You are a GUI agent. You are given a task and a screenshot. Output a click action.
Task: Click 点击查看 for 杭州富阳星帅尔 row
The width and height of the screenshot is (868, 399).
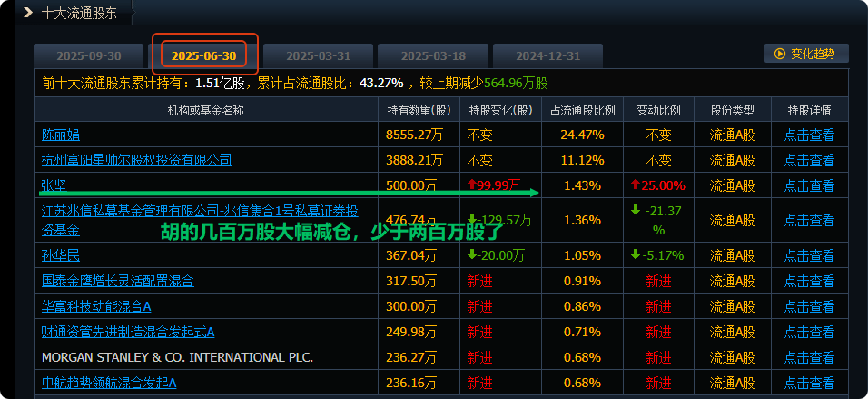pyautogui.click(x=809, y=160)
